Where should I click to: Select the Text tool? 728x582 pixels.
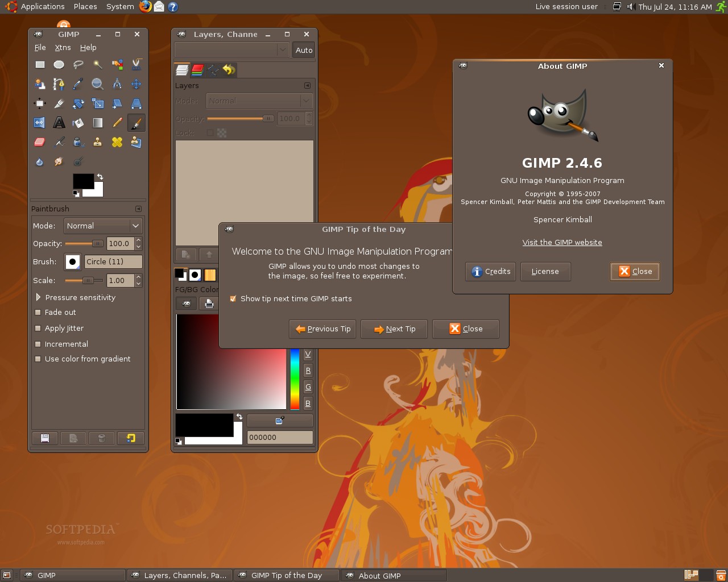[x=59, y=123]
